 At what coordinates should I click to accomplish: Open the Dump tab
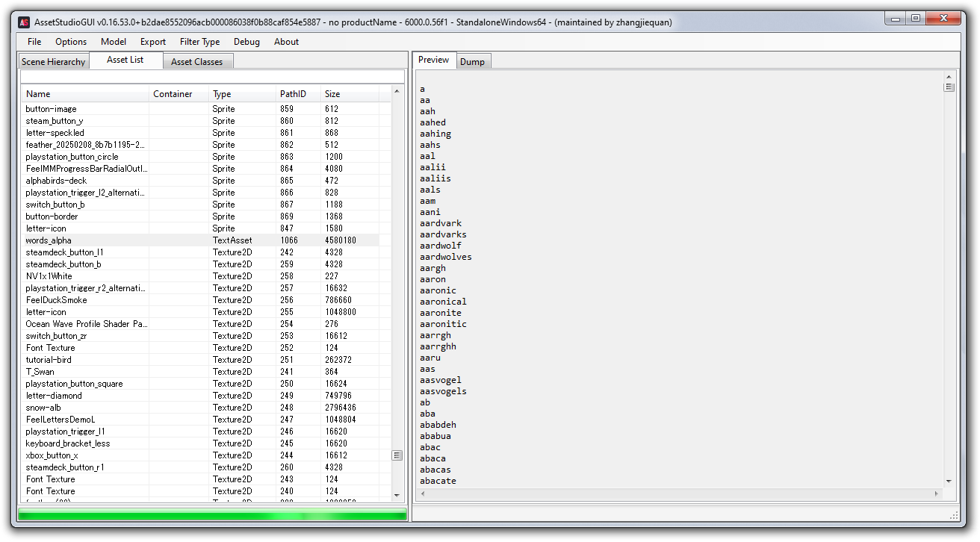[472, 62]
